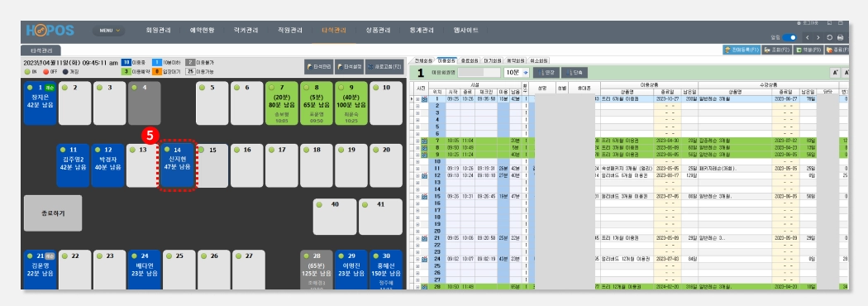Select seat 24 card 베다인

point(144,270)
